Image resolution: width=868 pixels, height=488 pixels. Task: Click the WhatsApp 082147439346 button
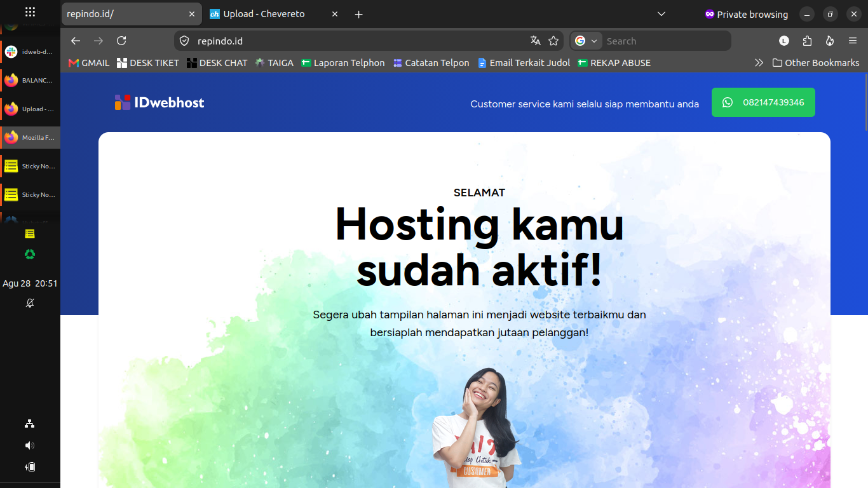[x=763, y=102]
